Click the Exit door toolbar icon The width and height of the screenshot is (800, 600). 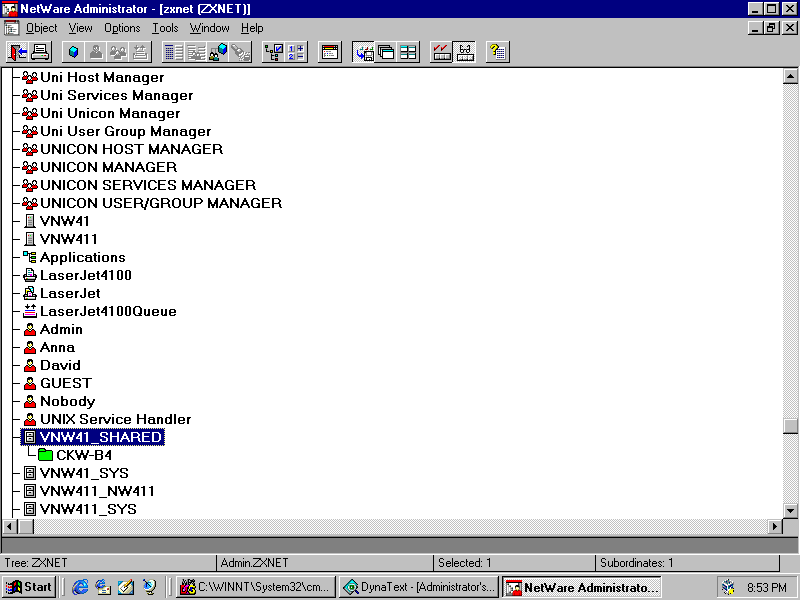click(x=18, y=52)
